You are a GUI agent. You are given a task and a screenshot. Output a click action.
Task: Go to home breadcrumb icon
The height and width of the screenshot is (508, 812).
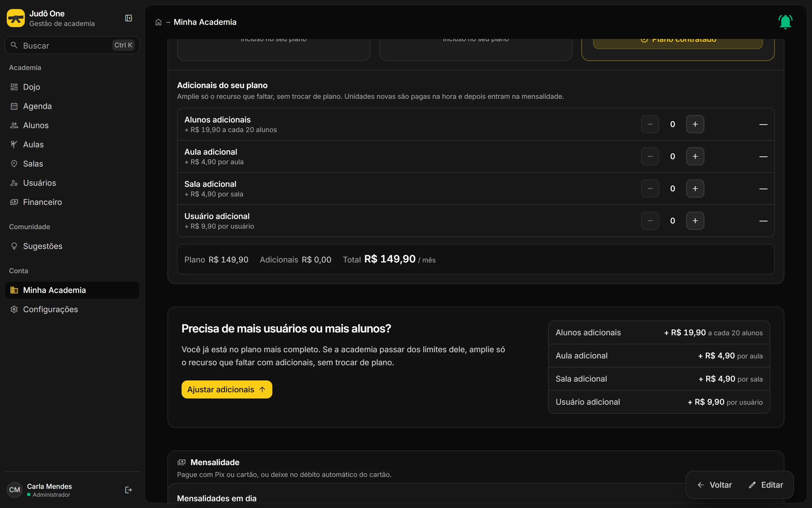(x=158, y=22)
